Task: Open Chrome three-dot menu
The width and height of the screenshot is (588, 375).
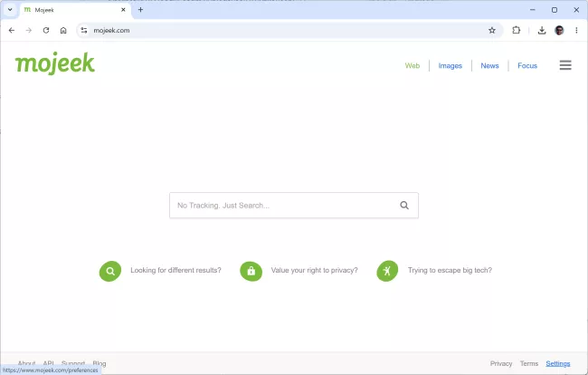Action: 576,31
